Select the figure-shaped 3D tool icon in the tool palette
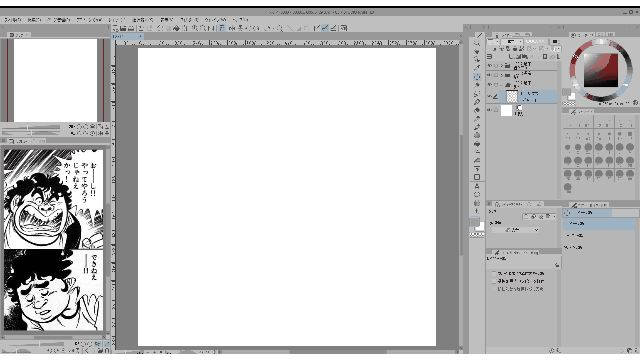640x360 pixels. [x=477, y=186]
